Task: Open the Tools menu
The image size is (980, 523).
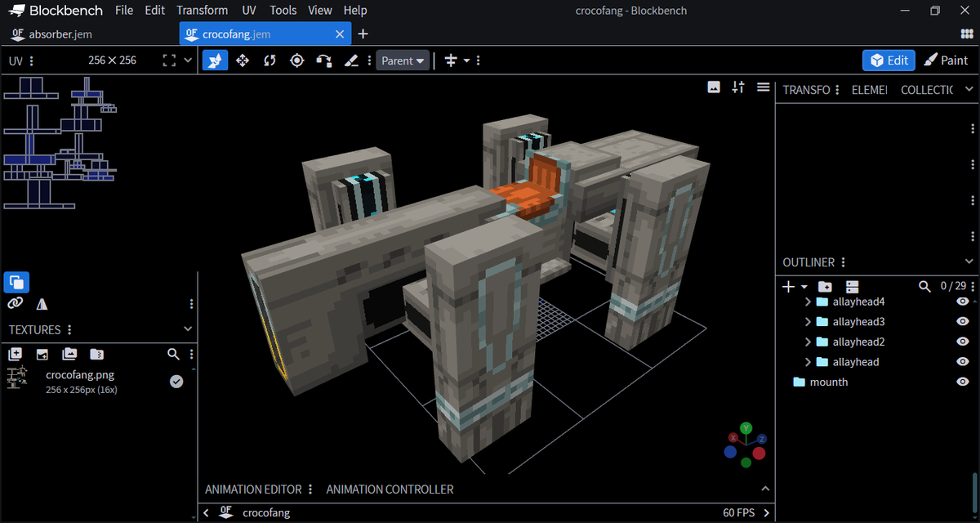Action: (283, 11)
